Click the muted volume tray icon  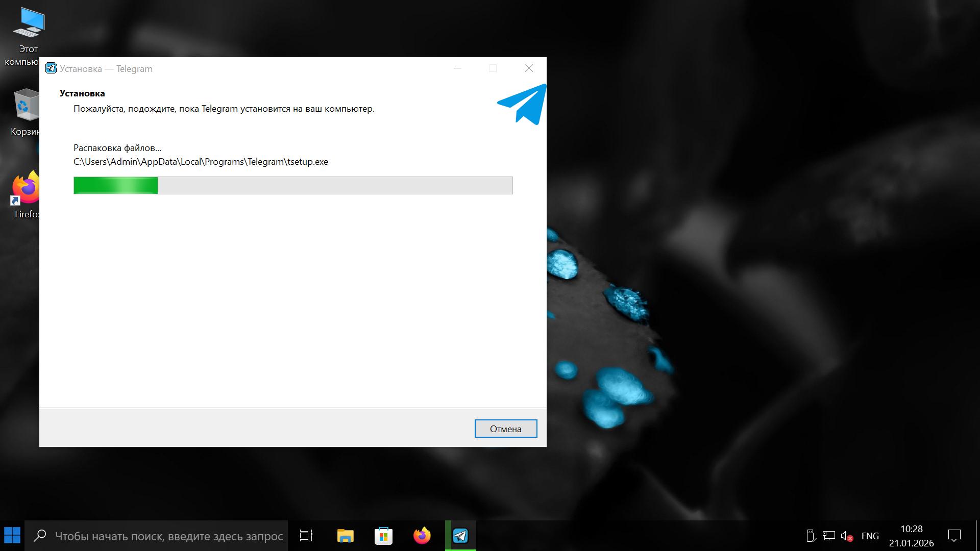pos(847,536)
